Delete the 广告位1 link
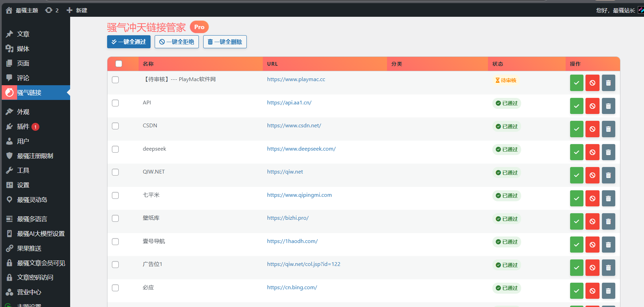This screenshot has height=307, width=644. pos(608,268)
